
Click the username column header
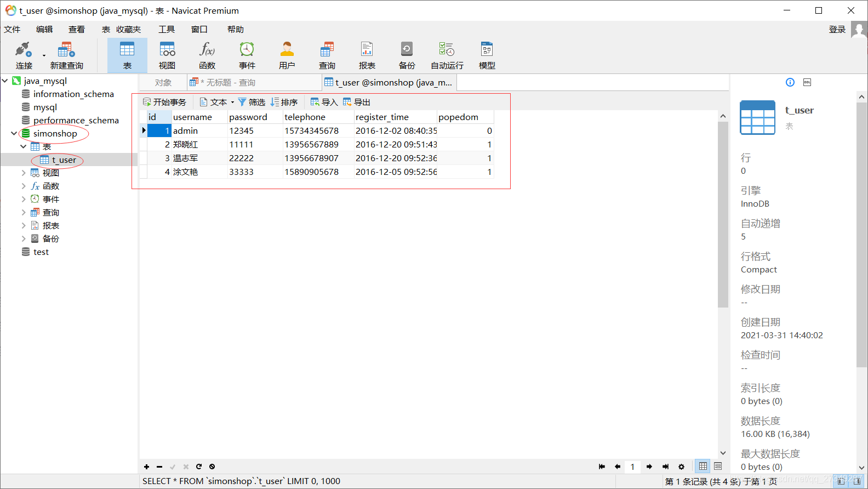coord(199,117)
